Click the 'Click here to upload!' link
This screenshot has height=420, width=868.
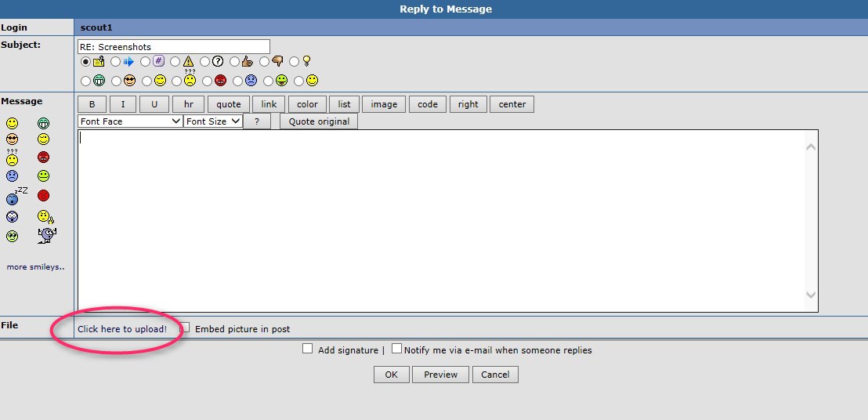pos(121,328)
